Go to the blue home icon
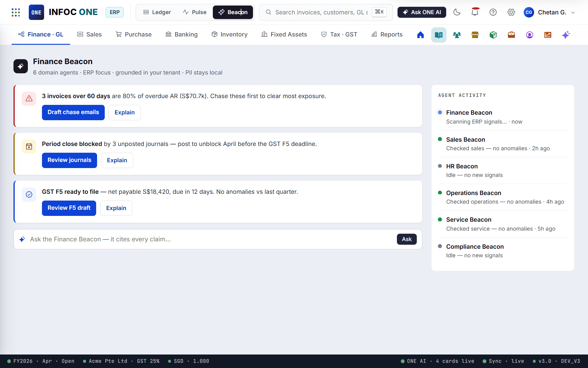The image size is (588, 368). click(x=420, y=35)
